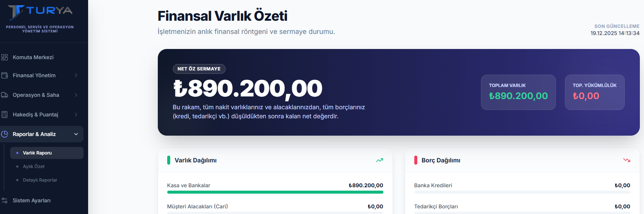The height and width of the screenshot is (214, 644).
Task: Click the Kasa ve Bankalar green progress bar
Action: click(275, 192)
